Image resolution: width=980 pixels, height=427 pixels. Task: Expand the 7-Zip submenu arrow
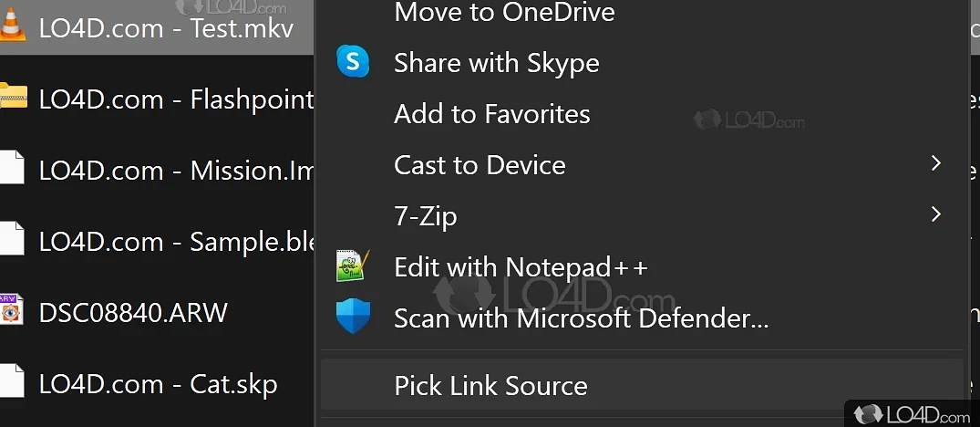click(x=935, y=214)
